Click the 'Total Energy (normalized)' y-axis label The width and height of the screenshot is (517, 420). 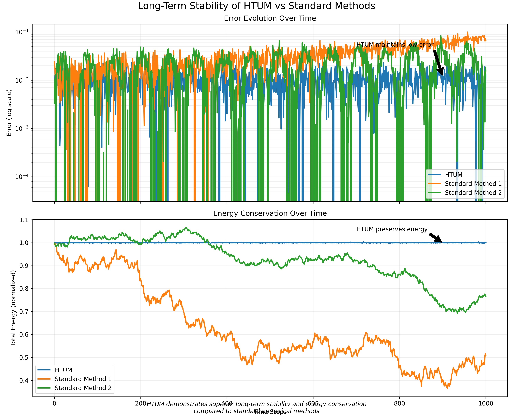(x=13, y=308)
